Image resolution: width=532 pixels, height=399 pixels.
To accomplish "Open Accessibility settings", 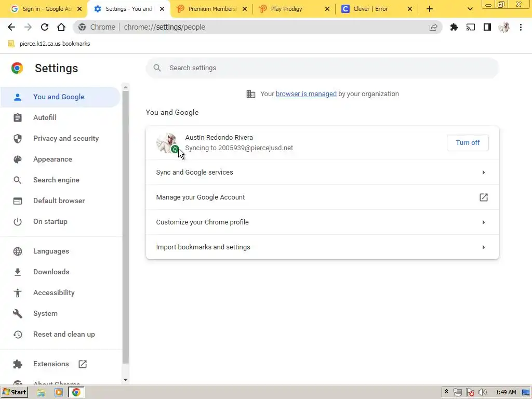I will tap(60, 293).
